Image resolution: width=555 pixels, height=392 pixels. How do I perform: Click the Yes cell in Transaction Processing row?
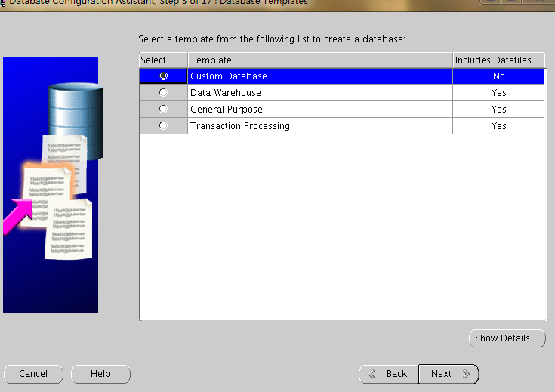click(498, 126)
